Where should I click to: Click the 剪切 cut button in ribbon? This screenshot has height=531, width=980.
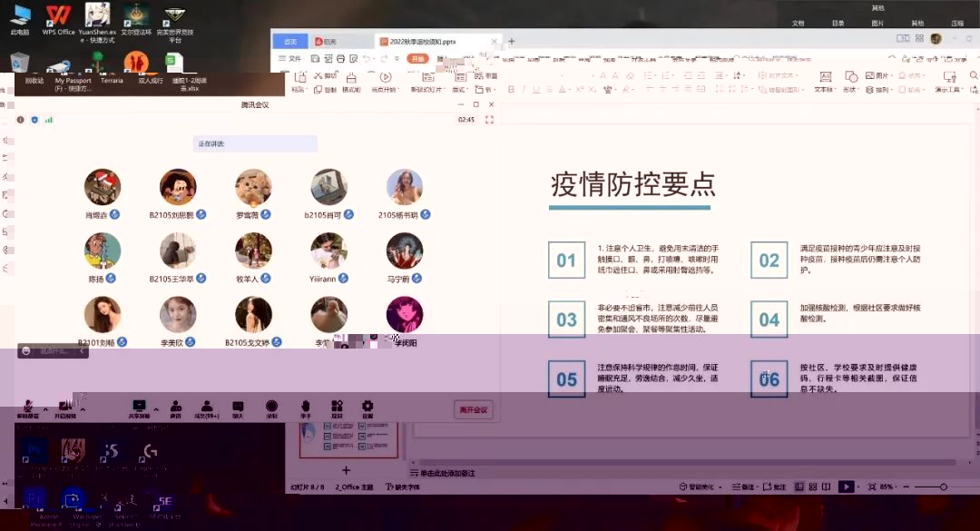point(326,75)
